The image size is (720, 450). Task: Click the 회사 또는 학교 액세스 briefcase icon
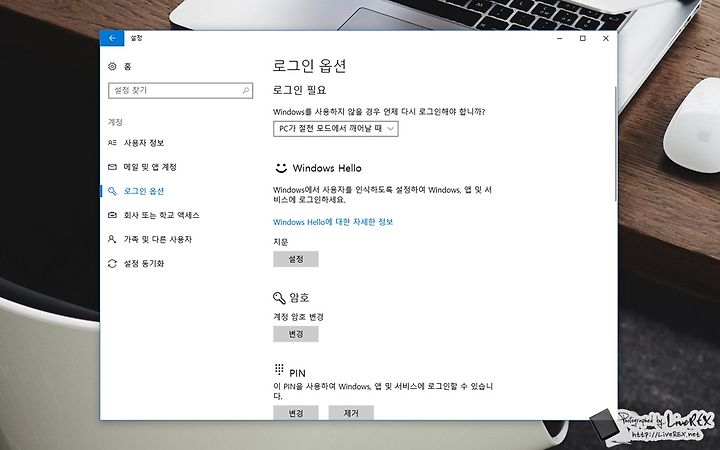(112, 215)
